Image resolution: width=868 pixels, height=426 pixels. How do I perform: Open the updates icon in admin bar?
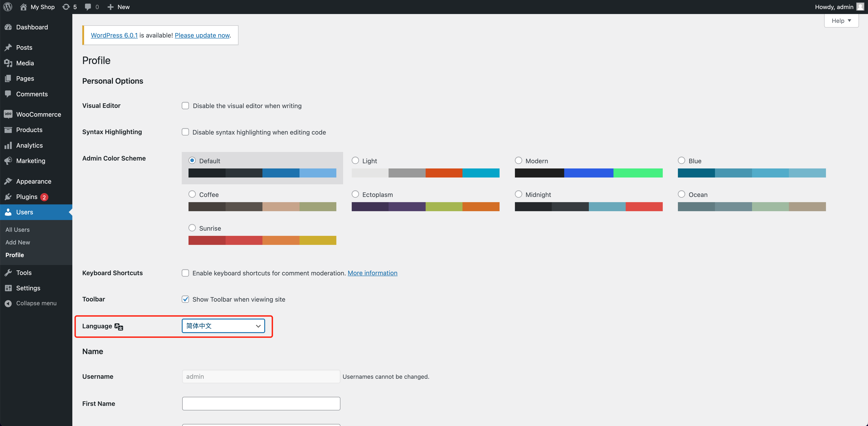click(x=66, y=7)
